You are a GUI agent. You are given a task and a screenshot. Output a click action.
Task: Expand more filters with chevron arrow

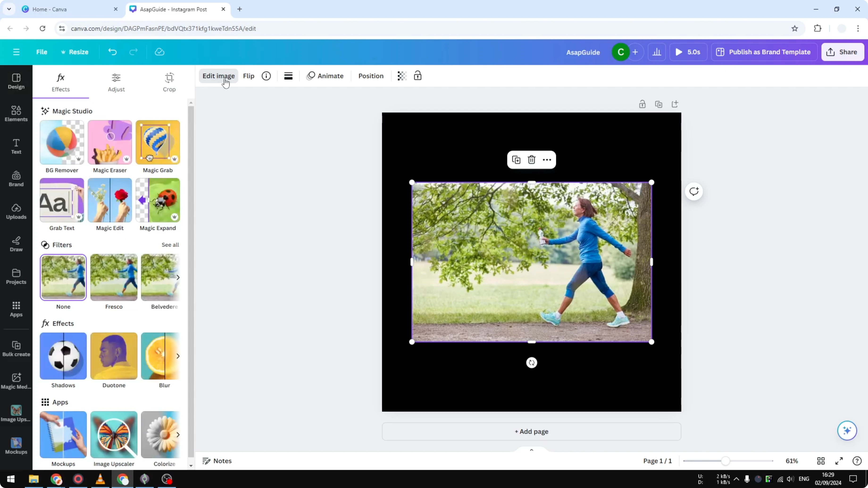pyautogui.click(x=178, y=277)
